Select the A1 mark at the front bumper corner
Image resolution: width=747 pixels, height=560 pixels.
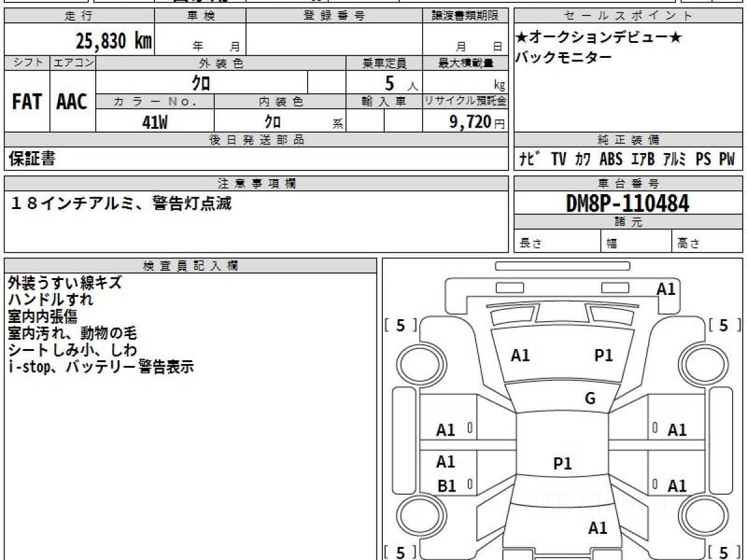point(666,289)
